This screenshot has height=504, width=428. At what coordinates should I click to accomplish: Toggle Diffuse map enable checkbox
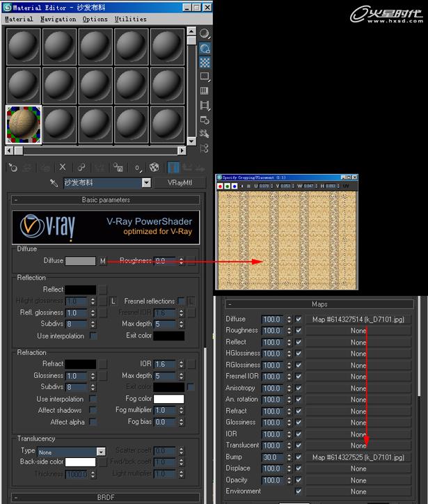299,320
